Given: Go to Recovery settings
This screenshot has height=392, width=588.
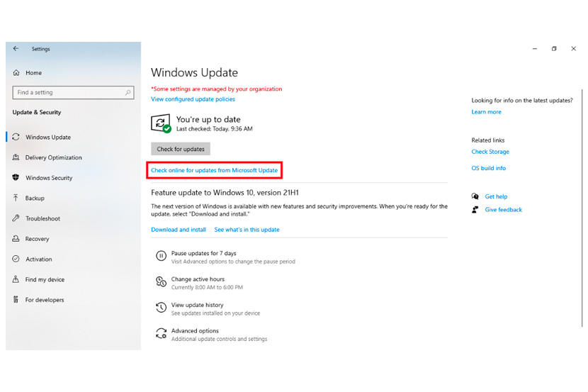Looking at the screenshot, I should [x=37, y=239].
